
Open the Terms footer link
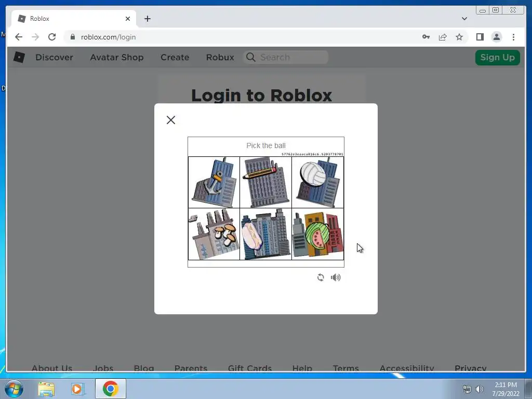tap(345, 368)
